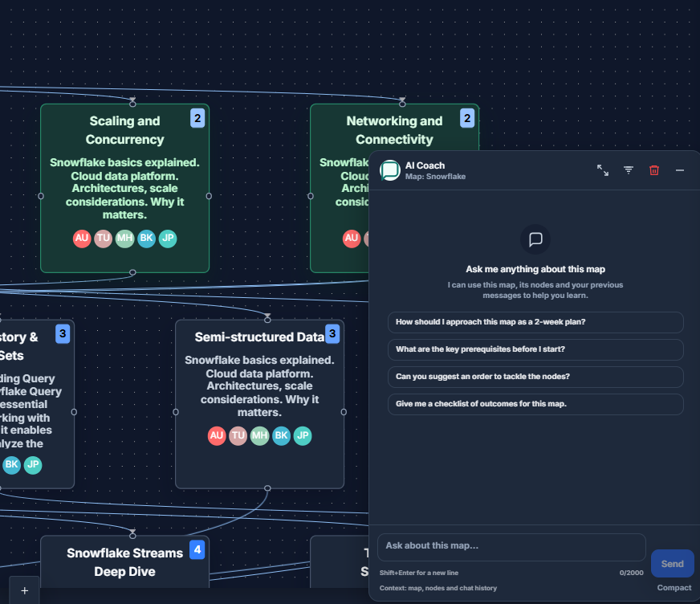Viewport: 700px width, 604px height.
Task: Click BK avatar on Semi-structured Data node
Action: click(281, 435)
